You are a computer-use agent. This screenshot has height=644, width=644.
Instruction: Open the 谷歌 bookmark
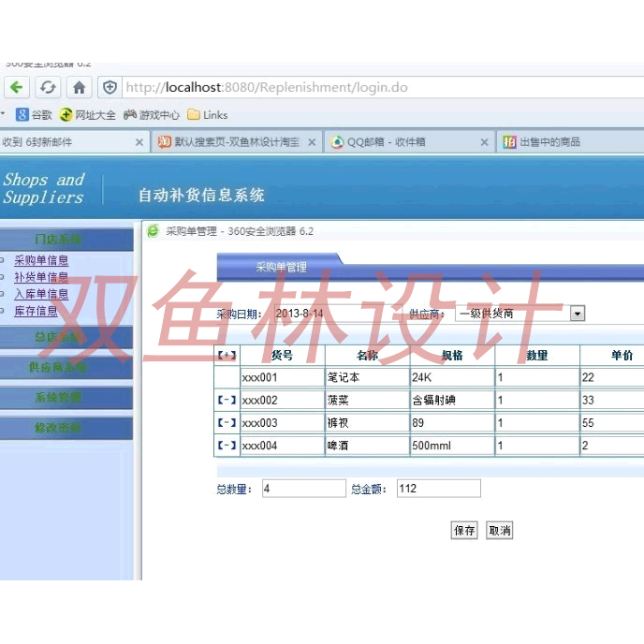[x=34, y=114]
